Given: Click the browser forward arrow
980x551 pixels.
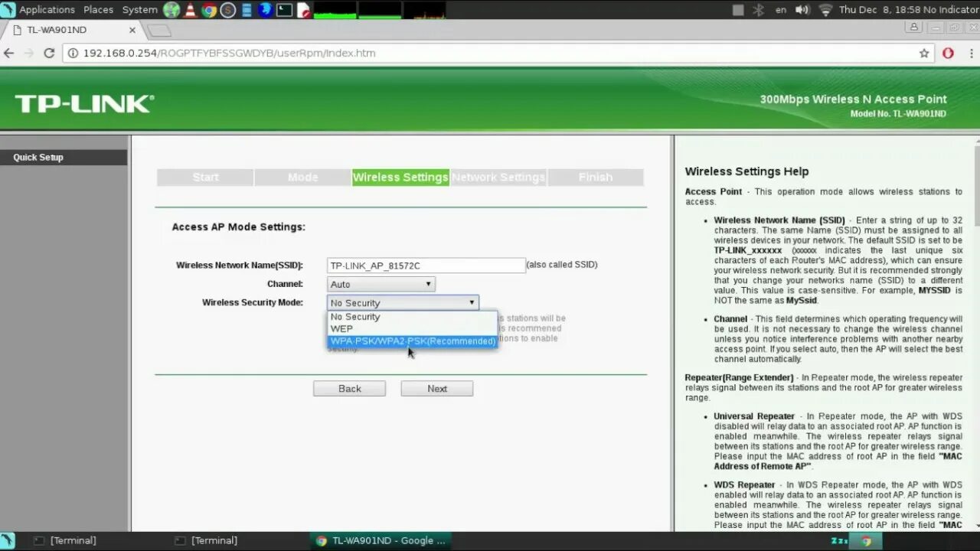Looking at the screenshot, I should tap(29, 53).
